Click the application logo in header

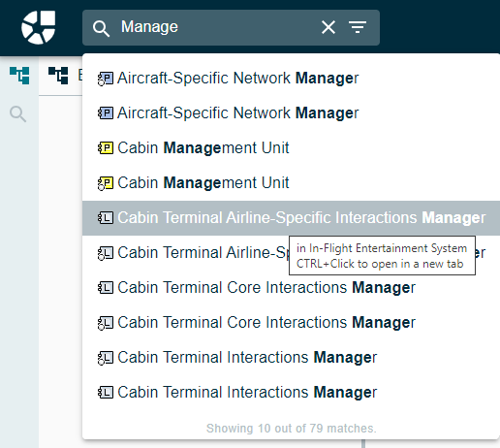coord(38,27)
